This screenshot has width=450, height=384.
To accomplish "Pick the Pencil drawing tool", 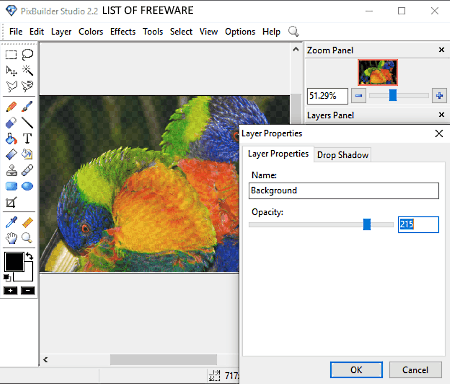I will point(11,107).
